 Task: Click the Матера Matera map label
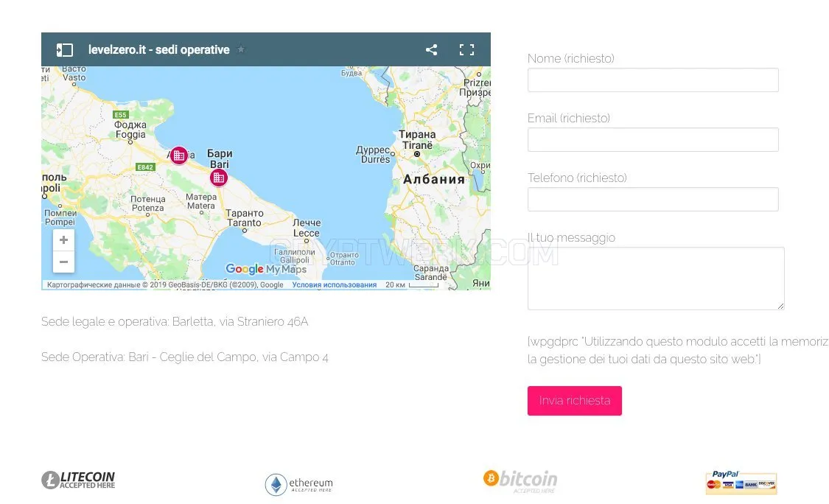coord(201,201)
